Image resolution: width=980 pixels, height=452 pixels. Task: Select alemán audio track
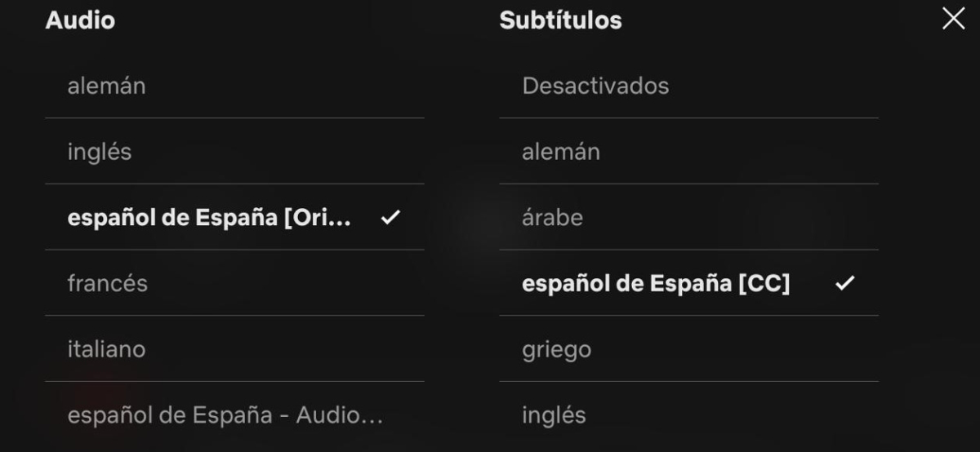pyautogui.click(x=234, y=86)
